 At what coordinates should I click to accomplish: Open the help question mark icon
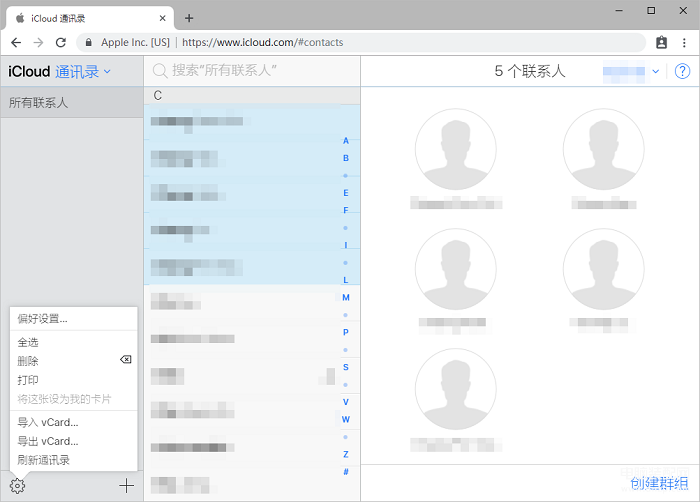(682, 71)
